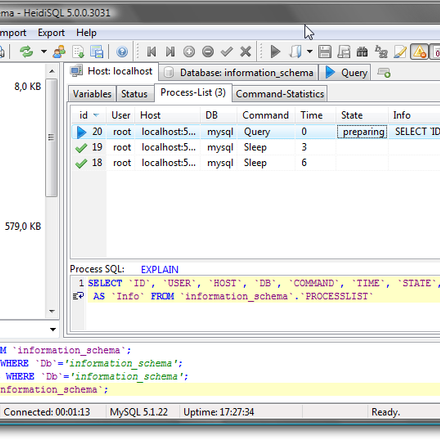The image size is (440, 440).
Task: Click the pencil edit icon in toolbar
Action: 400,52
